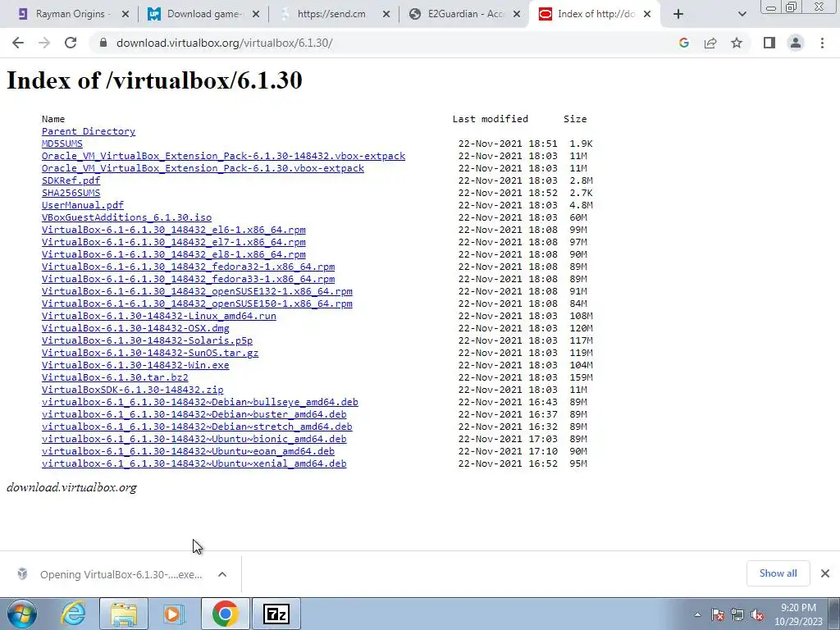840x630 pixels.
Task: Download Extension Pack 6.1.30-148432 vbox-extpack
Action: (x=223, y=156)
